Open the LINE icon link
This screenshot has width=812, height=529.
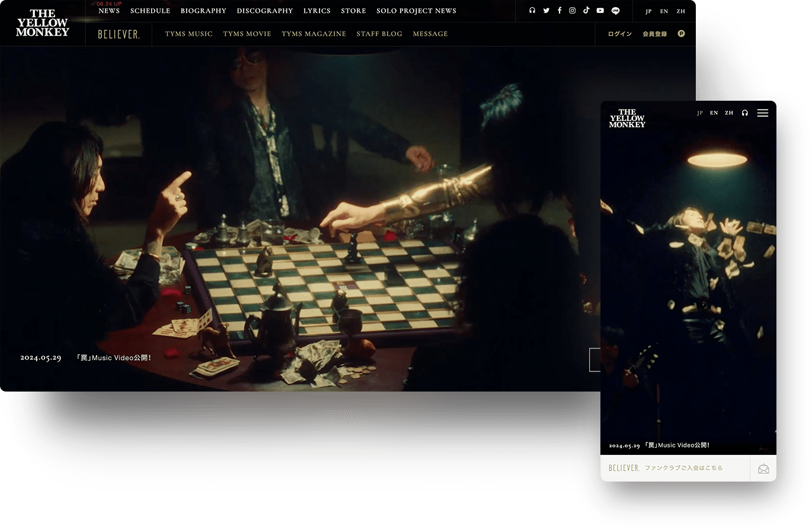[x=615, y=11]
